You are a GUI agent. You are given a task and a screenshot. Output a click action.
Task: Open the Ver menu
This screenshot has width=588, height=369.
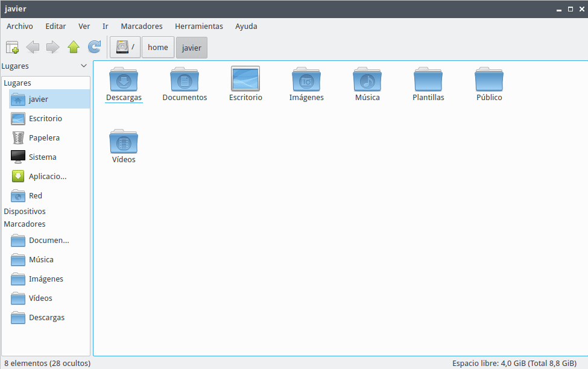(84, 27)
